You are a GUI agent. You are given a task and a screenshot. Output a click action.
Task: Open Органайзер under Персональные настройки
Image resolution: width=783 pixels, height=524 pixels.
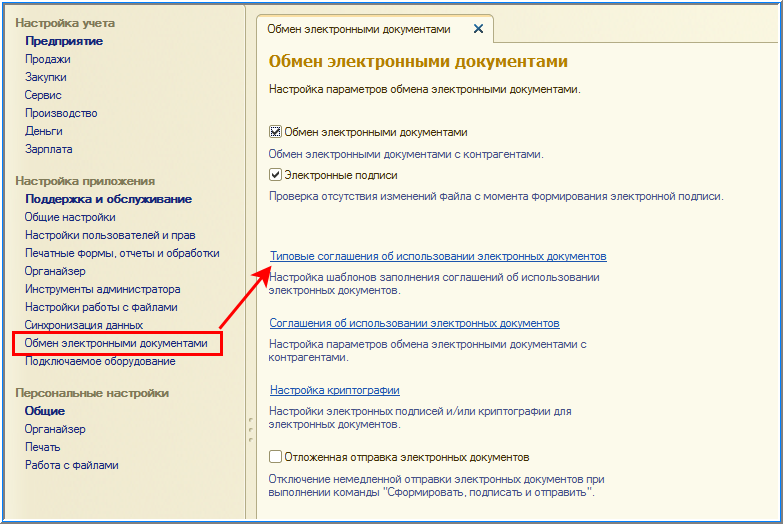(55, 429)
